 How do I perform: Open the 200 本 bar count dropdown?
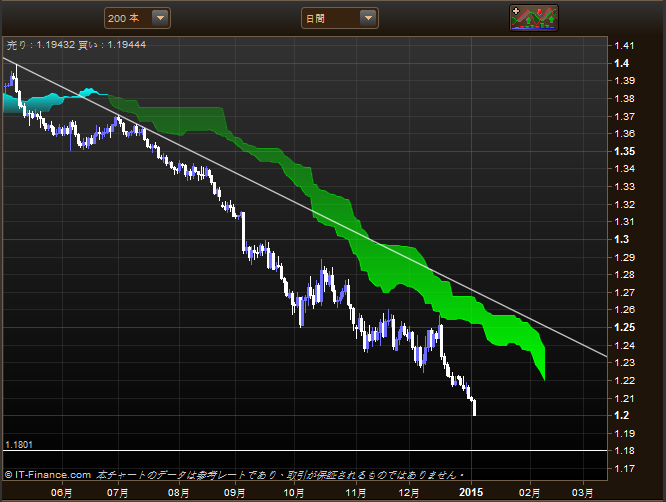[x=137, y=18]
